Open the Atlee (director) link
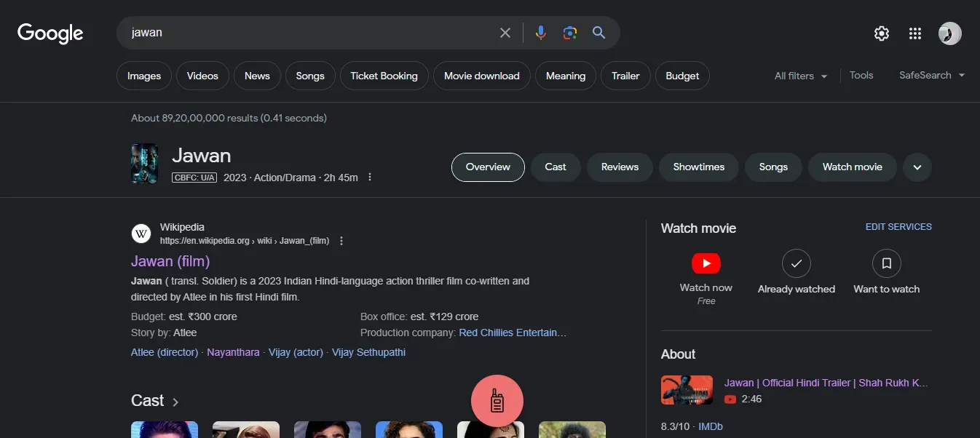The image size is (980, 438). [165, 352]
